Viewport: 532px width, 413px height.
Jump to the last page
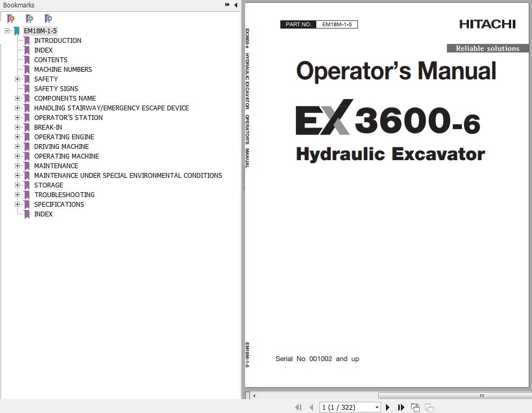pos(401,408)
